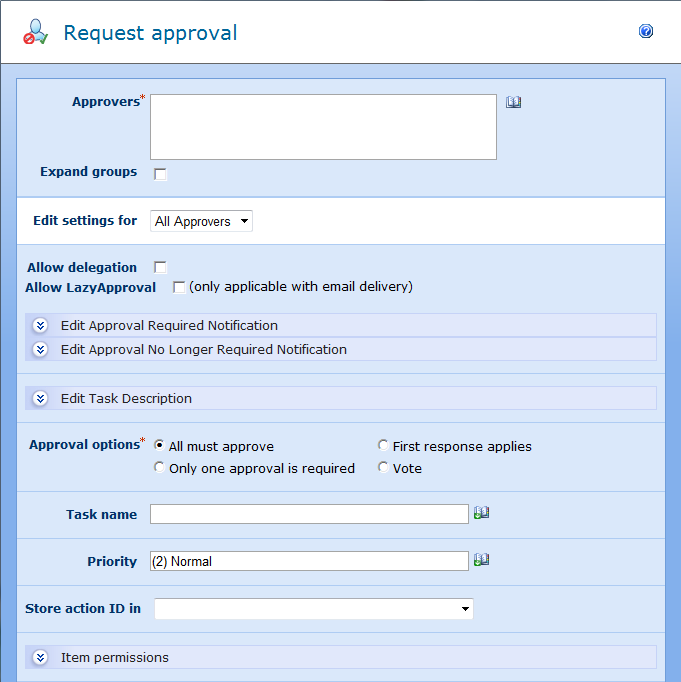Expand the Edit Task Description section
This screenshot has width=681, height=682.
(x=40, y=398)
